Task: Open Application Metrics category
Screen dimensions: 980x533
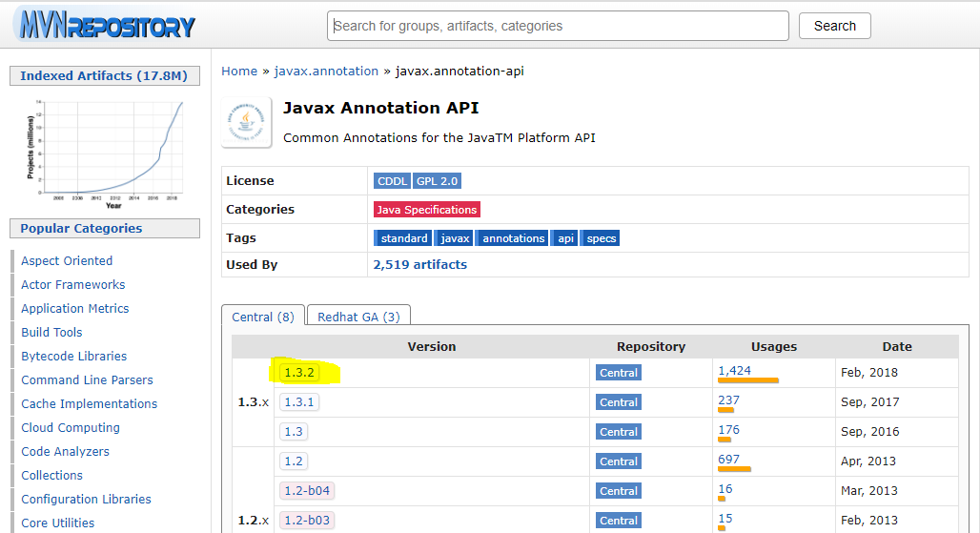Action: pos(75,308)
